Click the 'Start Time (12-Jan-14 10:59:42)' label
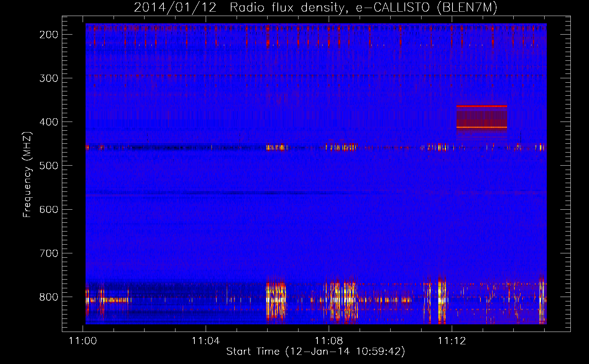 [316, 351]
